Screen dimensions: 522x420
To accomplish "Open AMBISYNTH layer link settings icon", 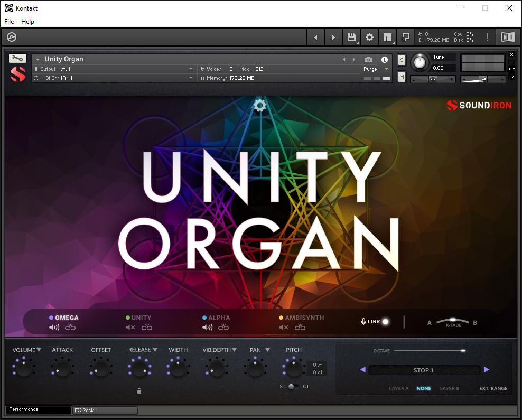I will point(300,328).
